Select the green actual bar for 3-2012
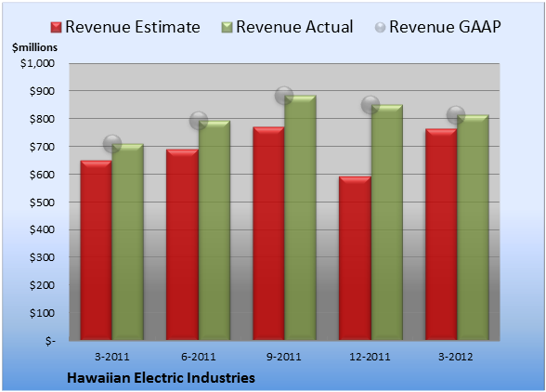546x392 pixels. pyautogui.click(x=473, y=228)
